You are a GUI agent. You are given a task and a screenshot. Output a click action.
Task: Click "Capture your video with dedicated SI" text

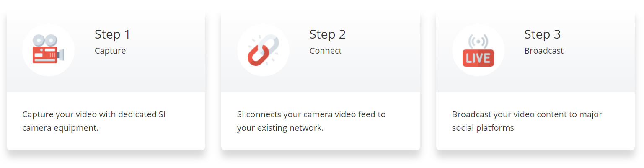coord(94,114)
